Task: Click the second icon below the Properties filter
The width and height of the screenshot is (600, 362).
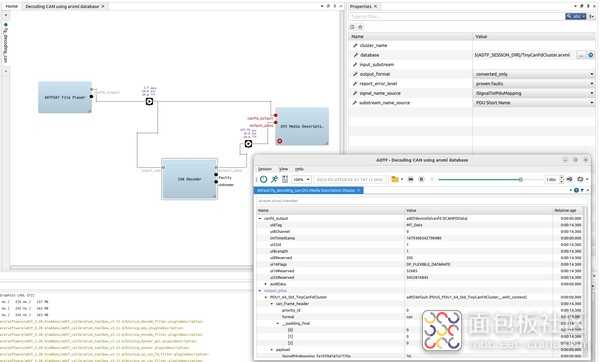Action: (360, 27)
